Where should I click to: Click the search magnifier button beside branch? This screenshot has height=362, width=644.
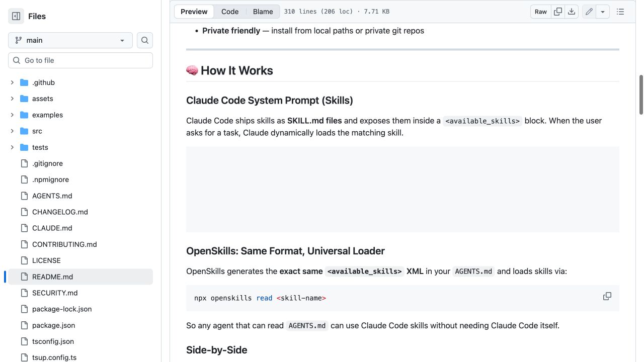(145, 40)
